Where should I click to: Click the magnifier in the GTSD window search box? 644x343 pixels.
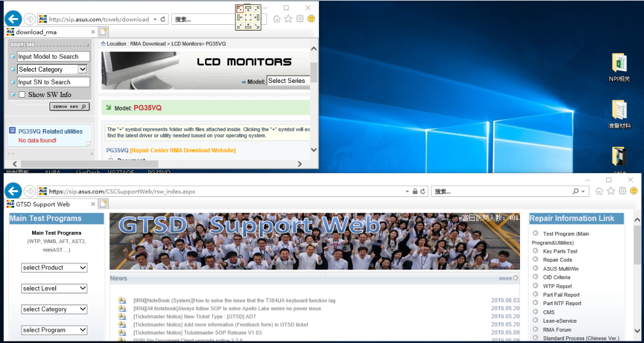[x=576, y=191]
